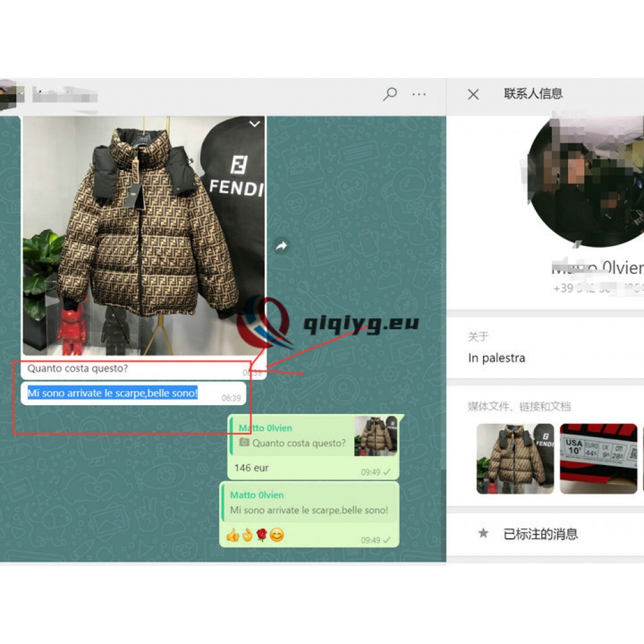644x644 pixels.
Task: Click the search magnifier icon in chat header
Action: 390,95
